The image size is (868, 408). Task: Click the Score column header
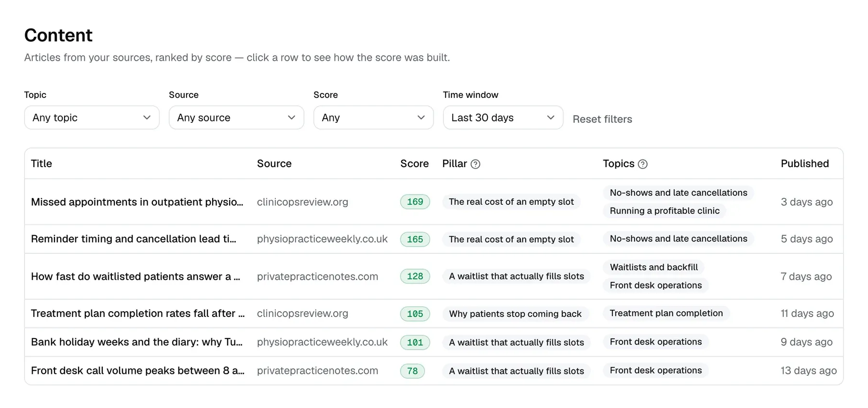[x=414, y=164]
